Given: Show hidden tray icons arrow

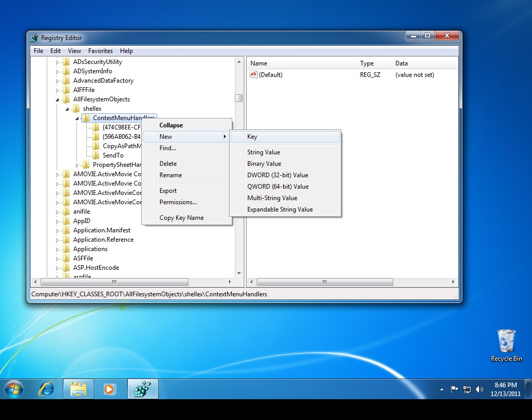Looking at the screenshot, I should pyautogui.click(x=442, y=389).
